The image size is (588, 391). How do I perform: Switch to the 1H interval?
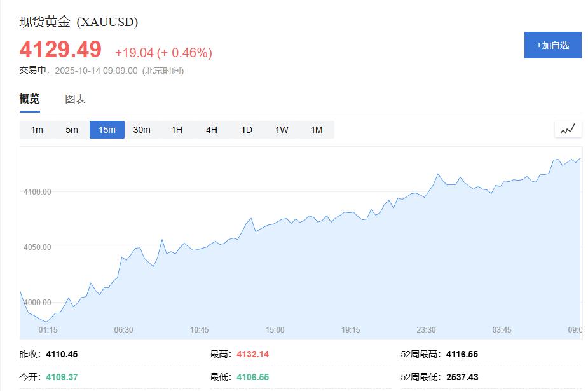point(176,129)
